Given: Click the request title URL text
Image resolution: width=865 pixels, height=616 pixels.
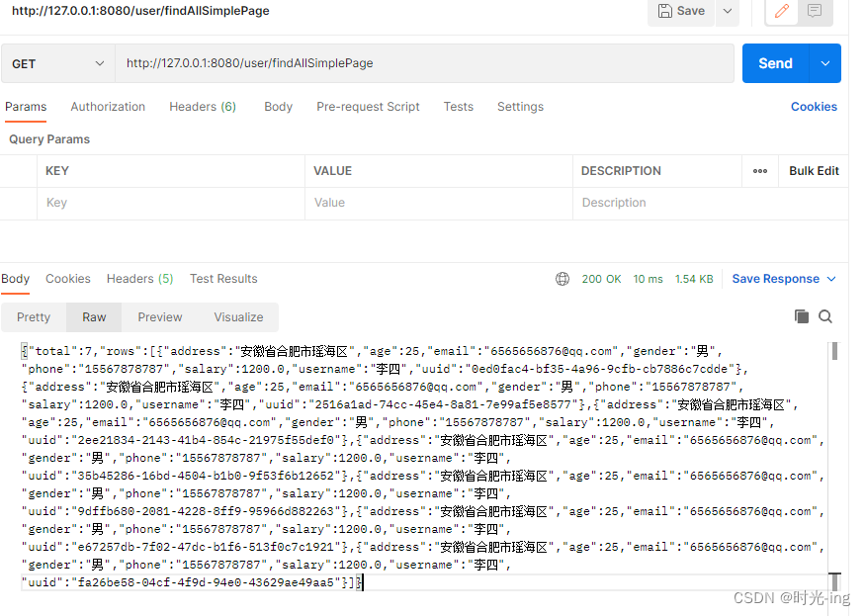Looking at the screenshot, I should pos(140,11).
